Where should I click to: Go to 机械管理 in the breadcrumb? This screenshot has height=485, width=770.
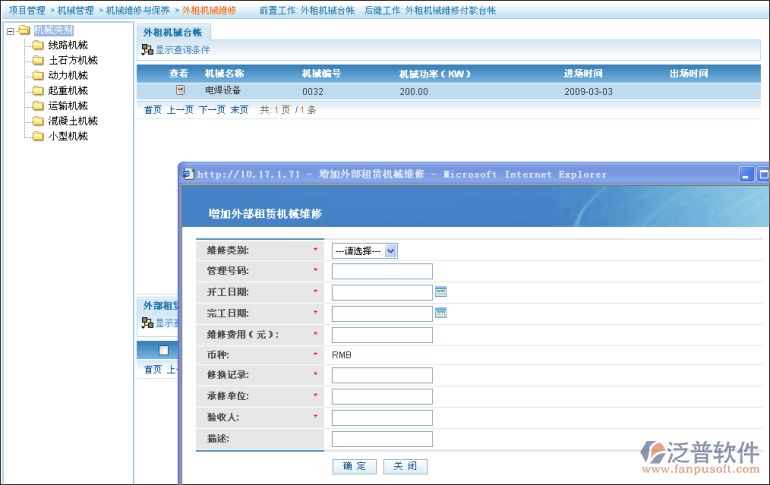pos(75,10)
